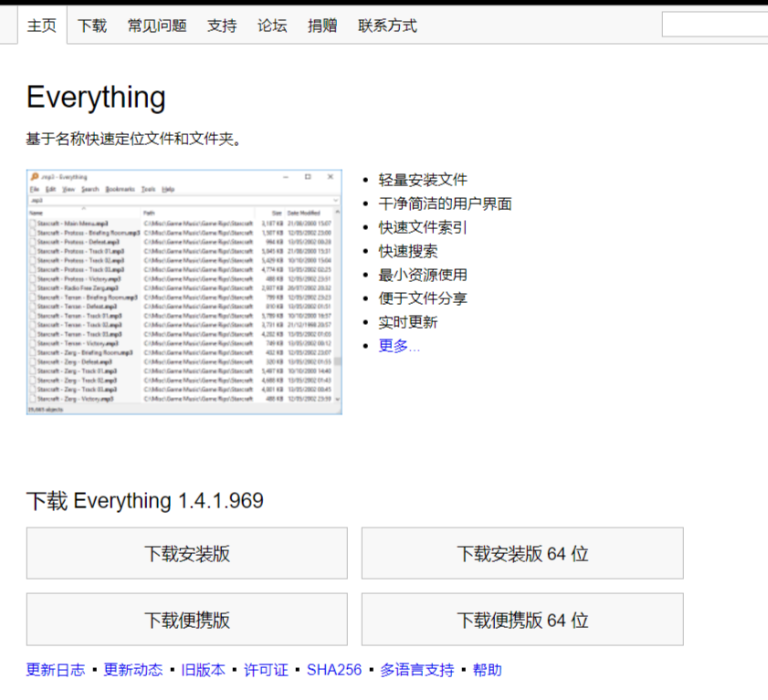
Task: Open the 下载 navigation item
Action: click(90, 26)
